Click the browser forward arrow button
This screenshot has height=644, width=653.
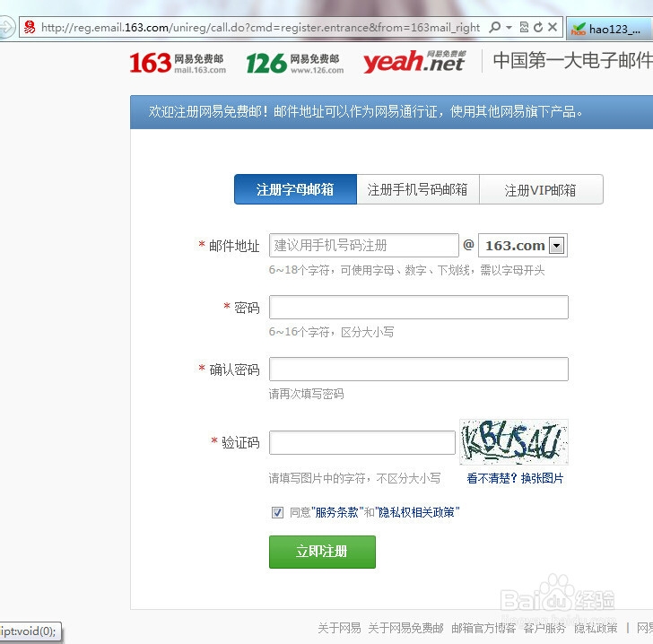coord(5,28)
